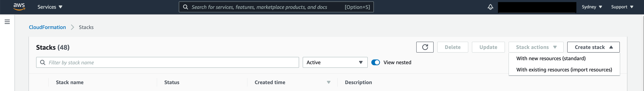Click the AWS logo home icon

point(19,7)
